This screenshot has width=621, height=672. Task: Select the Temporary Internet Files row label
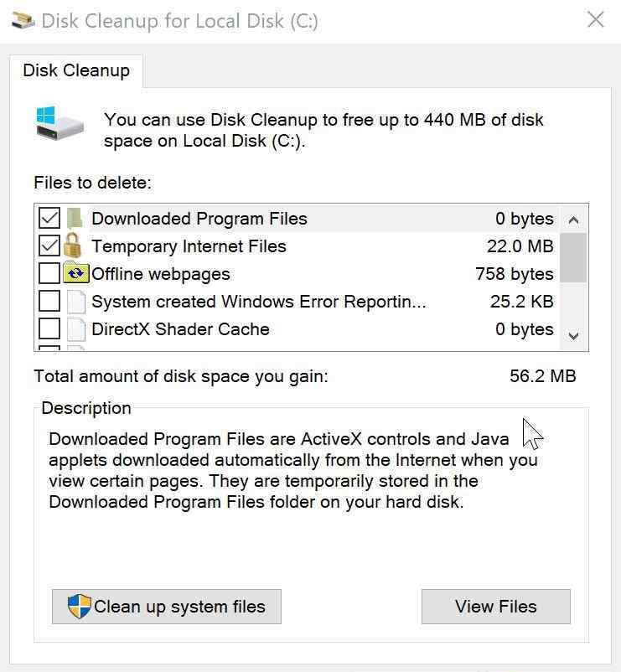click(x=189, y=246)
